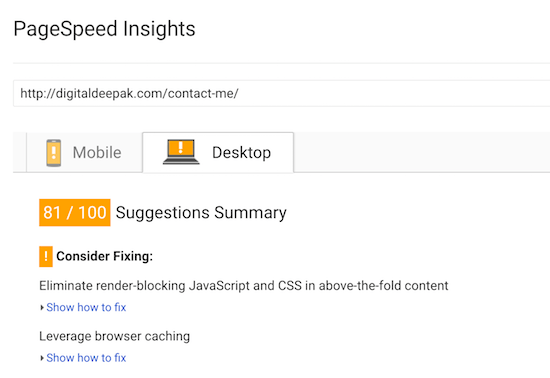Open Show how to fix under Leverage browser caching

86,358
